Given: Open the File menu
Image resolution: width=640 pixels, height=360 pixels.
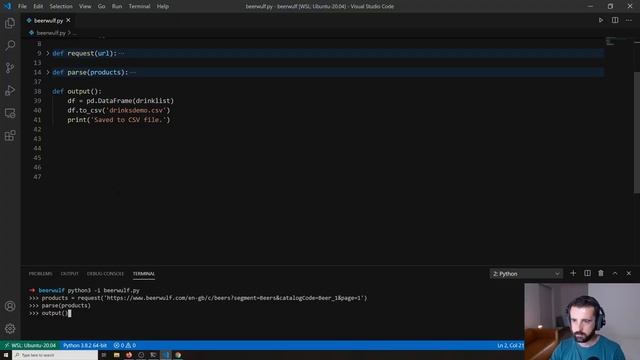Looking at the screenshot, I should [22, 6].
